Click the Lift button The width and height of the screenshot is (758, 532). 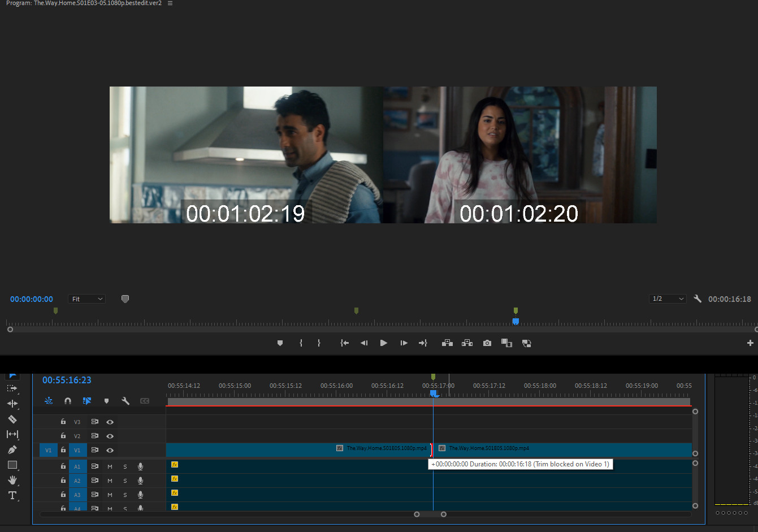click(447, 343)
